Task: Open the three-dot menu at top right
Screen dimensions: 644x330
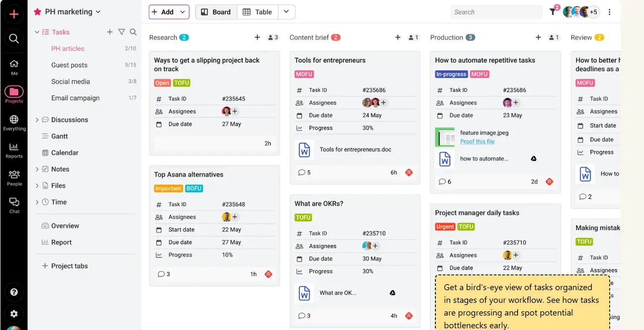Action: point(610,12)
